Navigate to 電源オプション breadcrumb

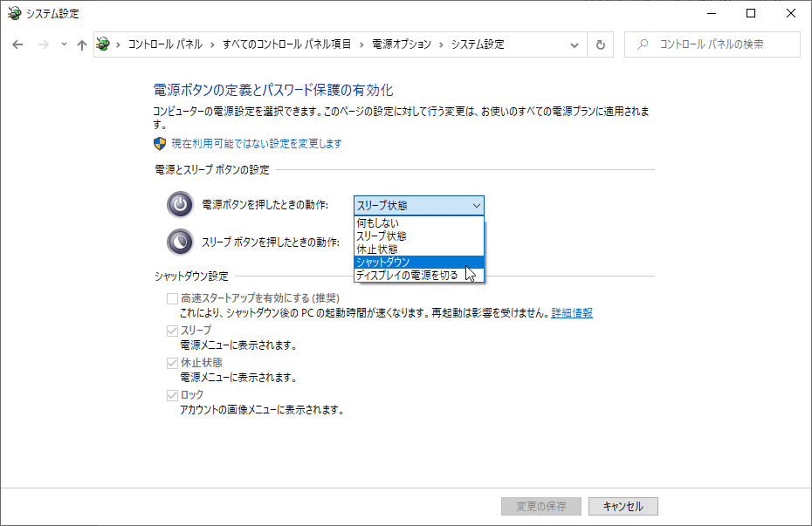tap(402, 44)
